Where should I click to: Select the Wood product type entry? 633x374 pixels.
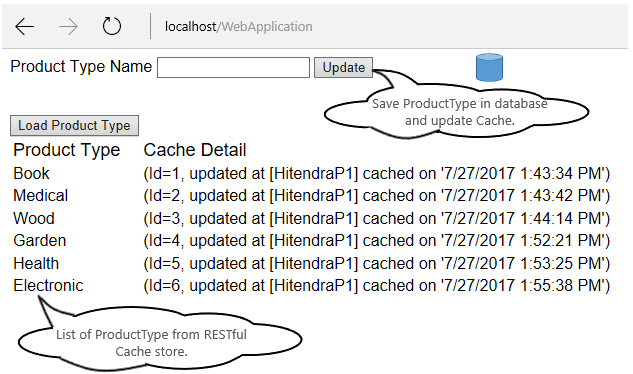(34, 218)
